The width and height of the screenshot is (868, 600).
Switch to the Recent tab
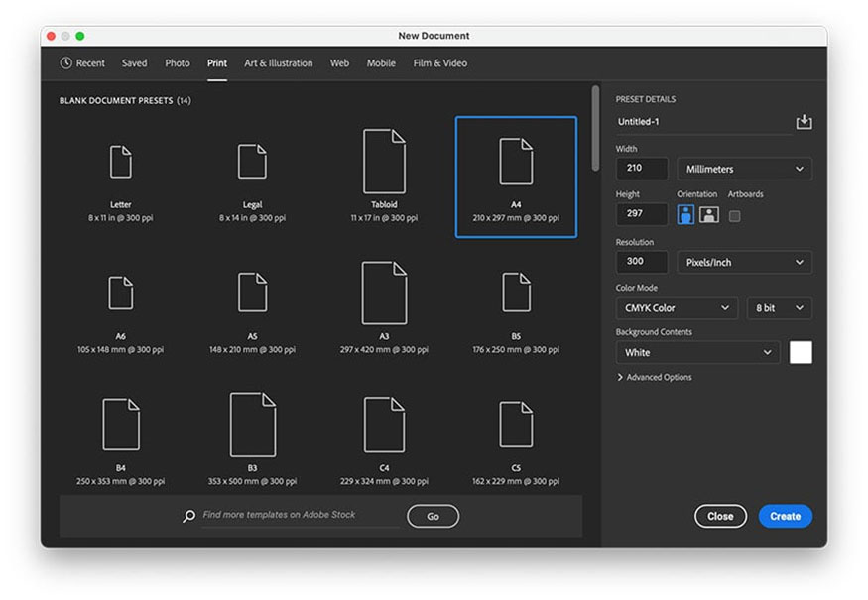82,63
